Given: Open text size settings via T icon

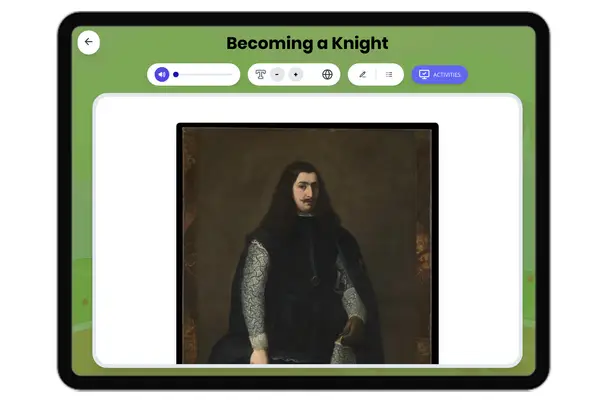Looking at the screenshot, I should pyautogui.click(x=260, y=74).
